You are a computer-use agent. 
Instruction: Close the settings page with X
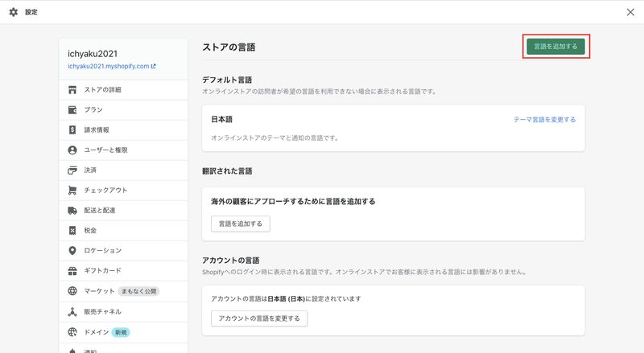(x=630, y=12)
